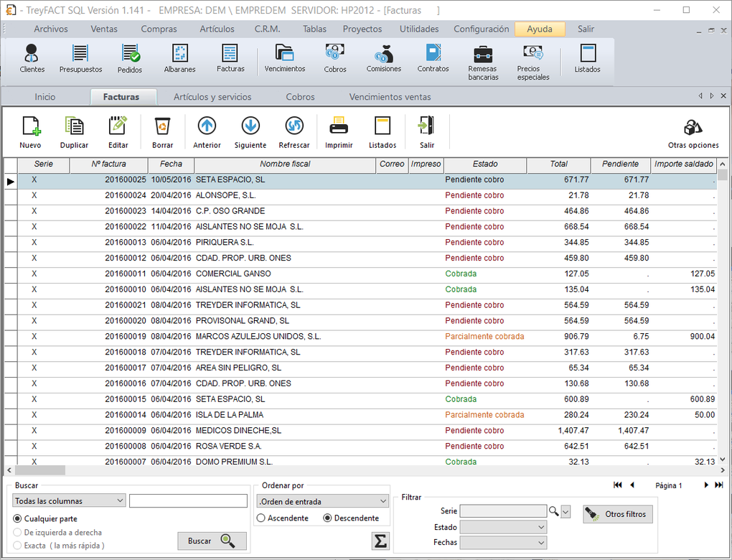Image resolution: width=732 pixels, height=560 pixels.
Task: Open the Ventas menu
Action: tap(104, 29)
